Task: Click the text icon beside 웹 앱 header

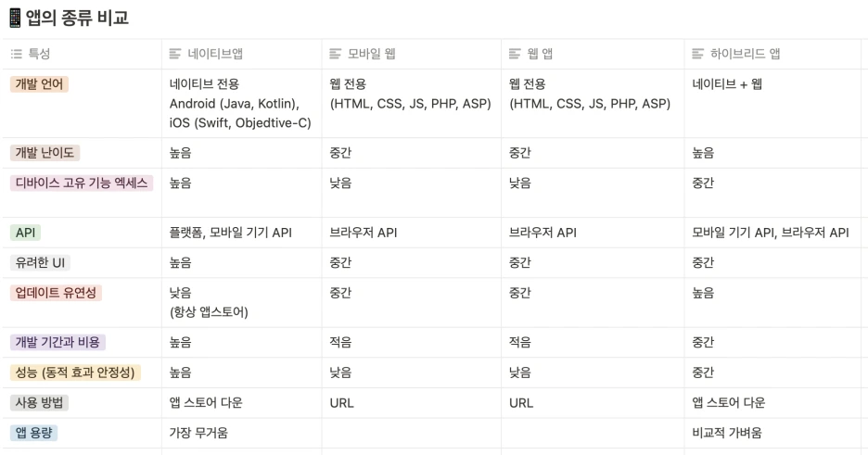Action: (515, 54)
